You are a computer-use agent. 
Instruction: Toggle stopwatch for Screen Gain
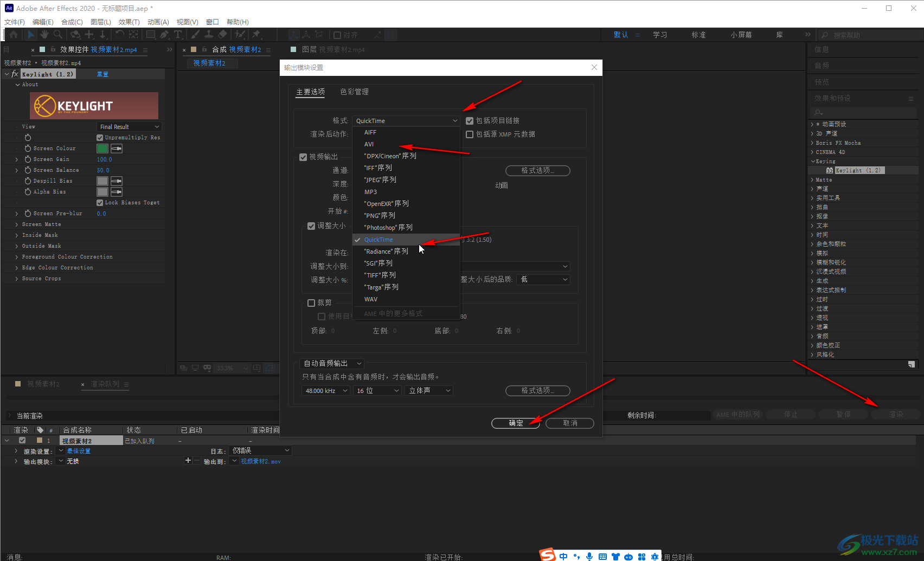(28, 159)
